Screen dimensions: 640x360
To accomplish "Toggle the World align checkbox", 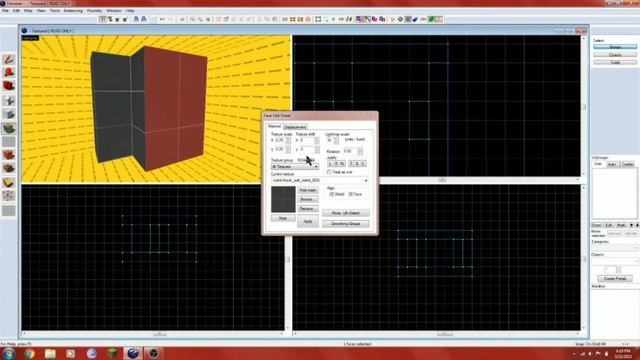I will [331, 194].
